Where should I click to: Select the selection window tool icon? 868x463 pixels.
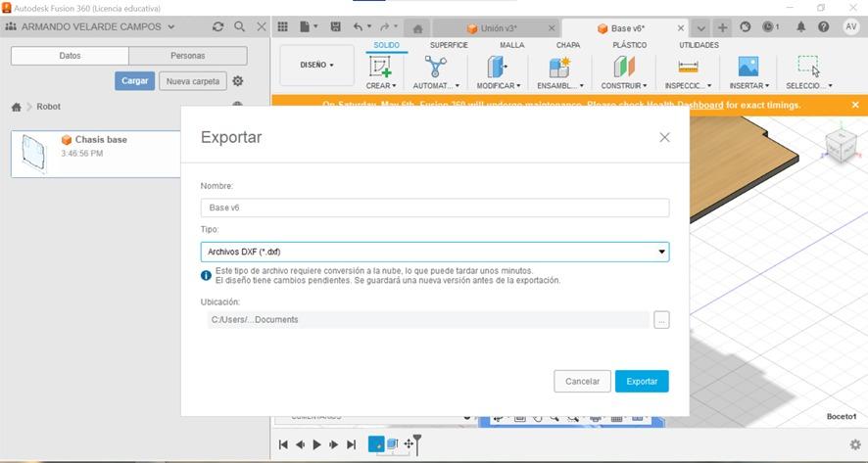809,67
